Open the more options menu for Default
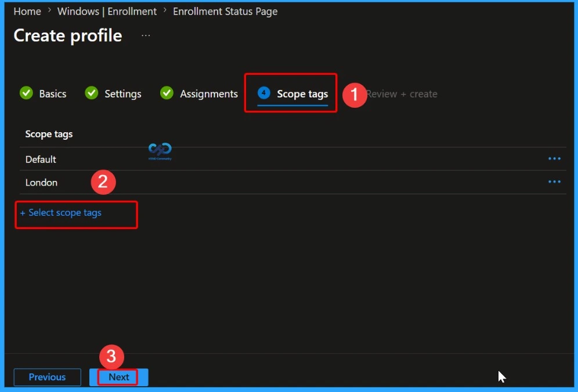This screenshot has width=578, height=392. (x=554, y=159)
